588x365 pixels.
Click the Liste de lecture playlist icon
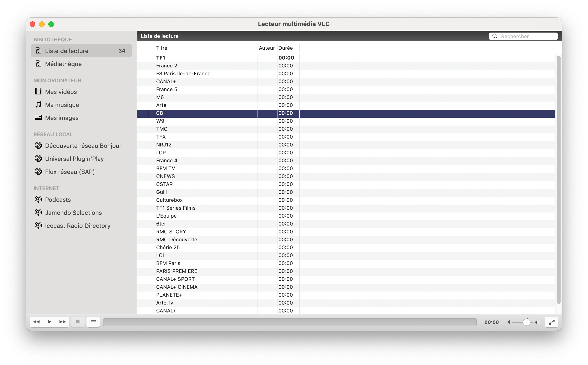[x=38, y=51]
